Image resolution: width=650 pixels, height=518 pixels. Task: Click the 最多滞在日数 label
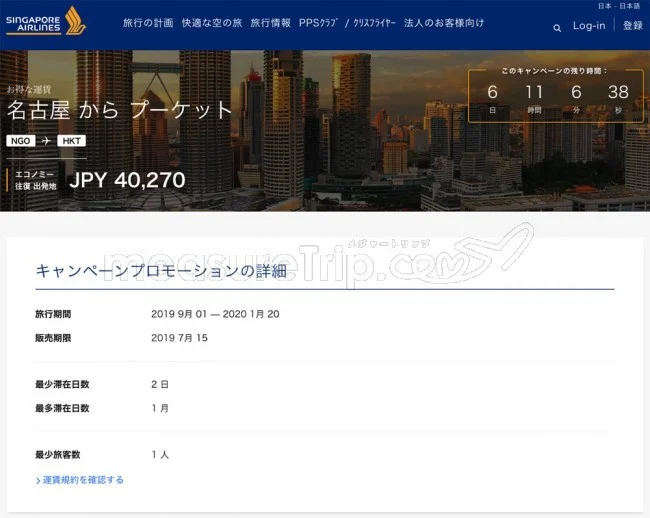[62, 408]
